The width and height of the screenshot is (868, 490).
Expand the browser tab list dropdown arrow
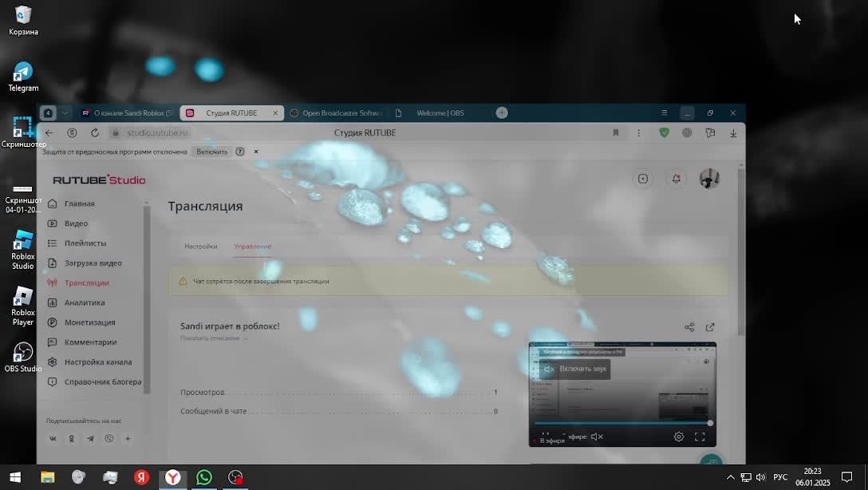(x=65, y=113)
